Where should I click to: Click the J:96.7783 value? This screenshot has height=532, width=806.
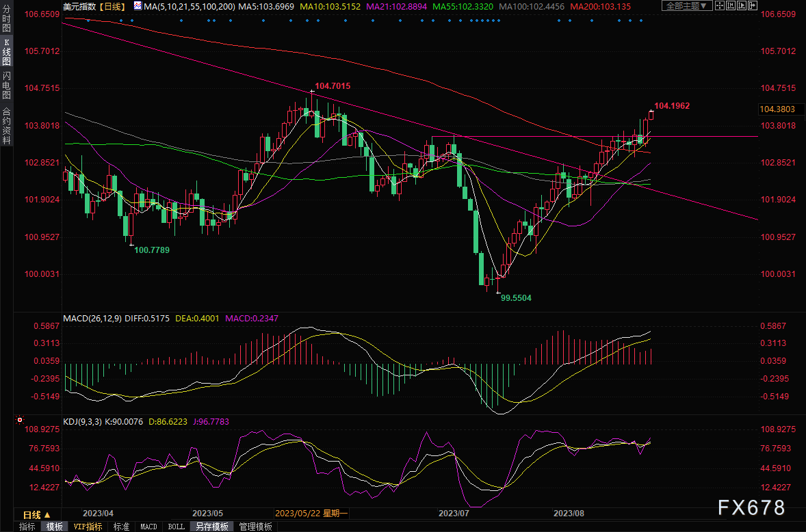pos(211,422)
